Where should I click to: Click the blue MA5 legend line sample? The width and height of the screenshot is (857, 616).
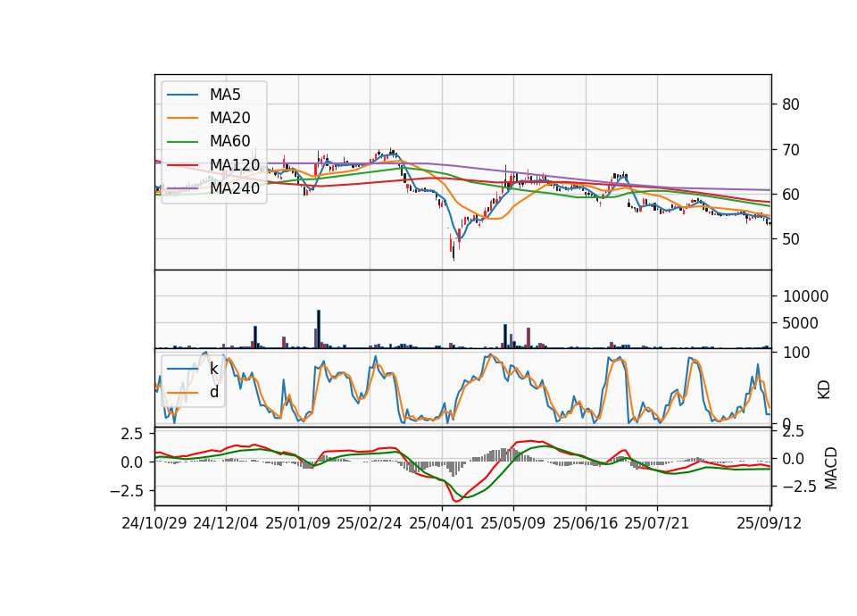(182, 95)
